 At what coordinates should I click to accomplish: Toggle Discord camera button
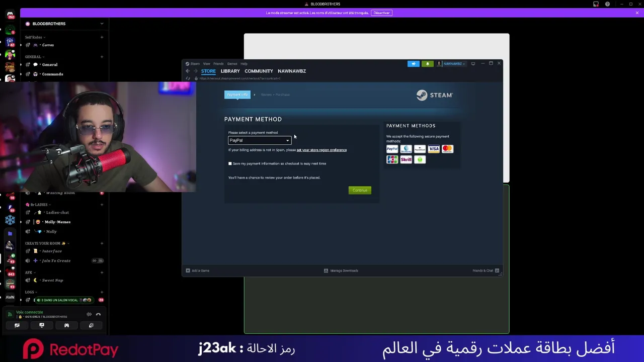[17, 325]
